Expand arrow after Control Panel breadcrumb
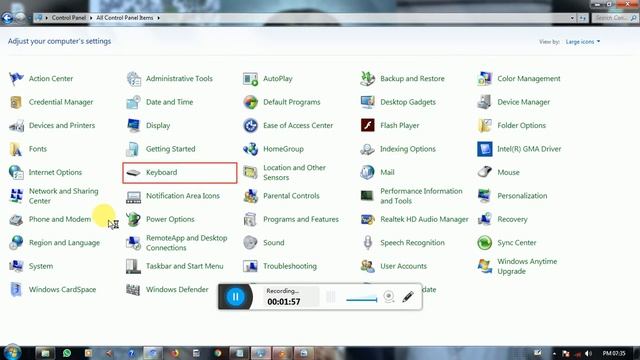Viewport: 640px width, 360px height. (x=91, y=18)
